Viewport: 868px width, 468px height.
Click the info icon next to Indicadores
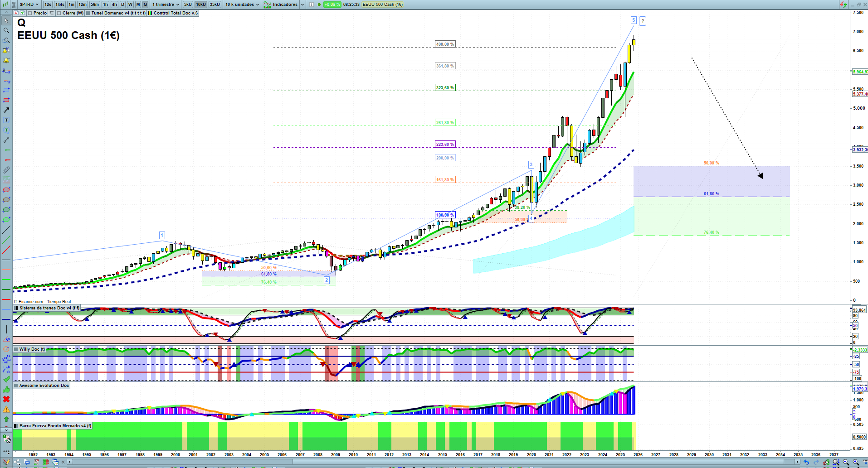[312, 5]
